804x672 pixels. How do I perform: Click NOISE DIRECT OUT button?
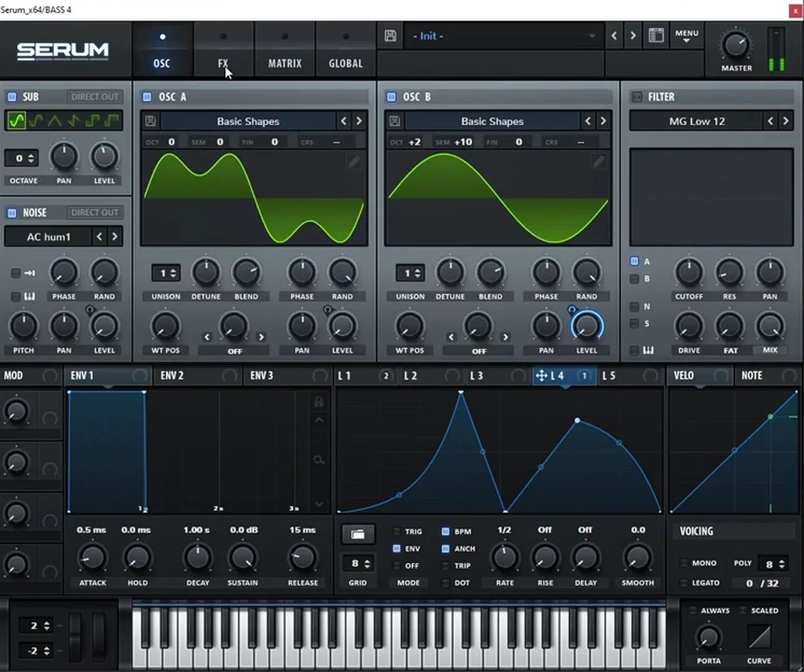[95, 212]
